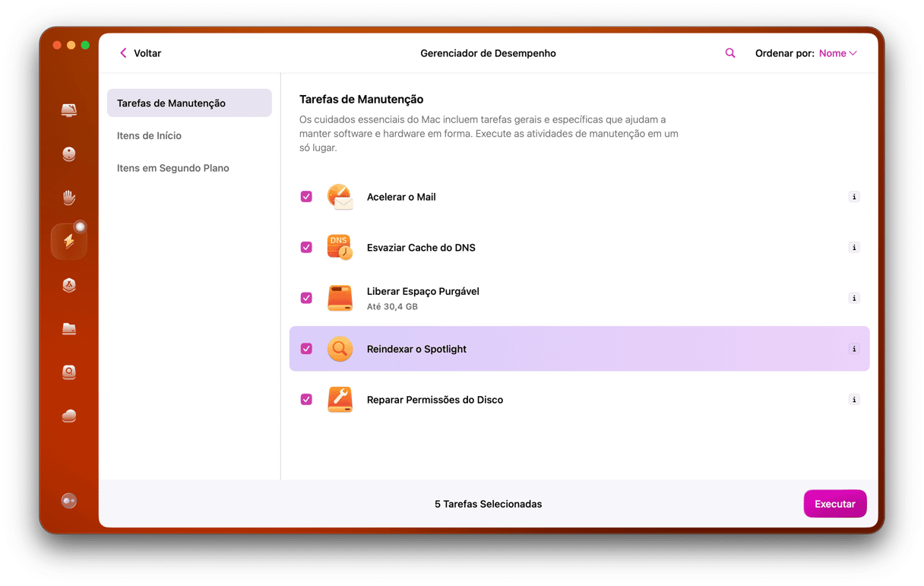The width and height of the screenshot is (924, 586).
Task: Select the Reparar Permissões do Disco label
Action: pyautogui.click(x=435, y=400)
